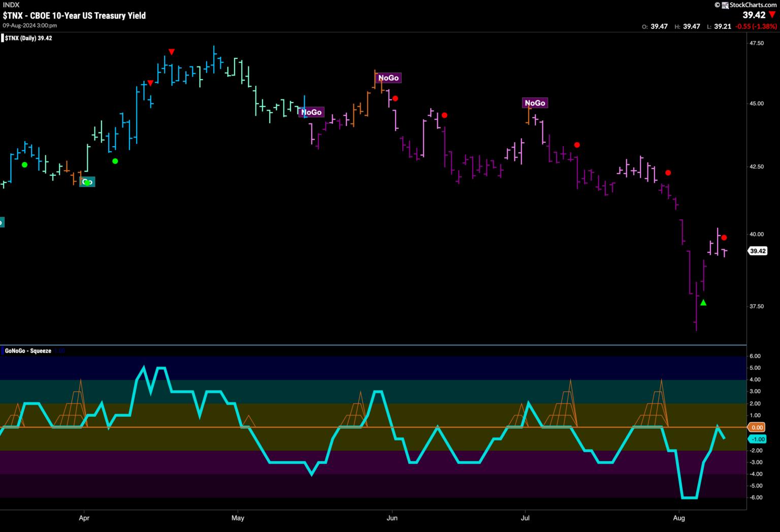Select the NoGo label in mid-May
Image resolution: width=780 pixels, height=532 pixels.
pyautogui.click(x=311, y=112)
